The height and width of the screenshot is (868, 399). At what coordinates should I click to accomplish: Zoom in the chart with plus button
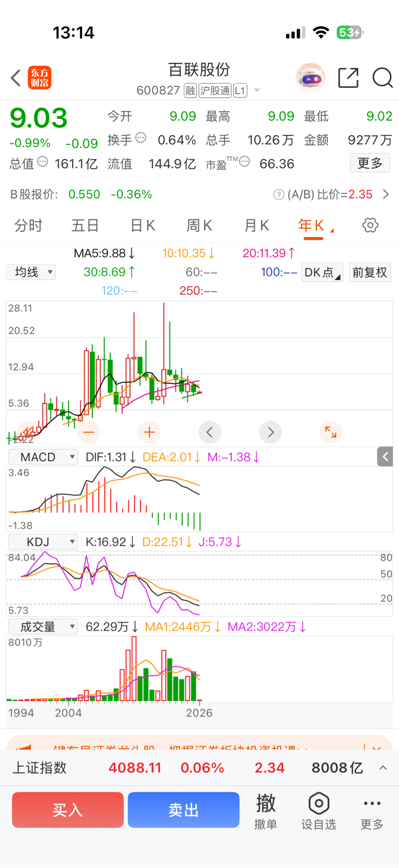pyautogui.click(x=149, y=432)
